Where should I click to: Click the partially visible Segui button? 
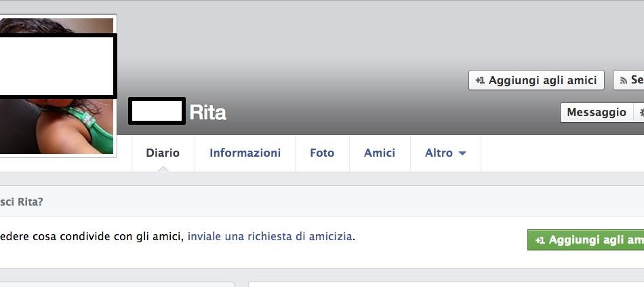pyautogui.click(x=628, y=80)
